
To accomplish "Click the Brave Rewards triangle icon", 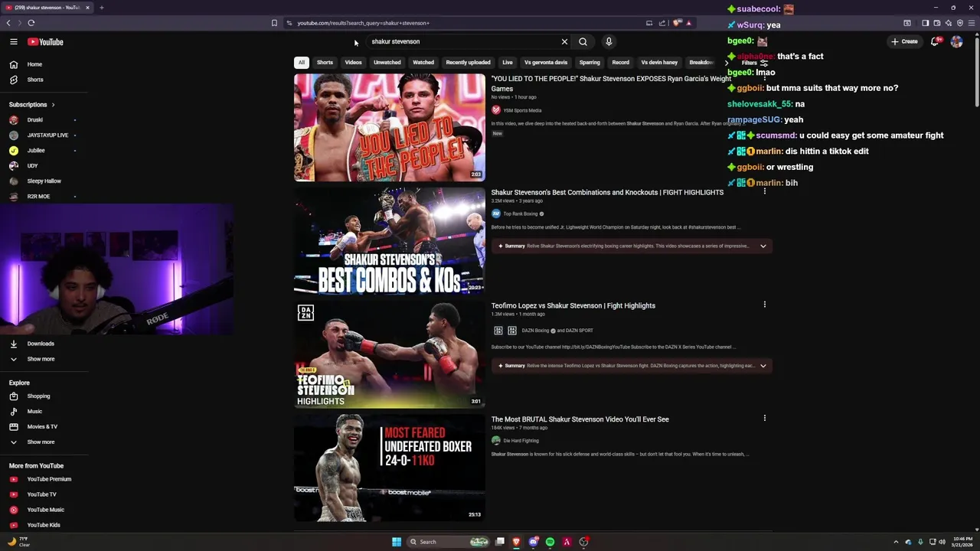I will [688, 23].
